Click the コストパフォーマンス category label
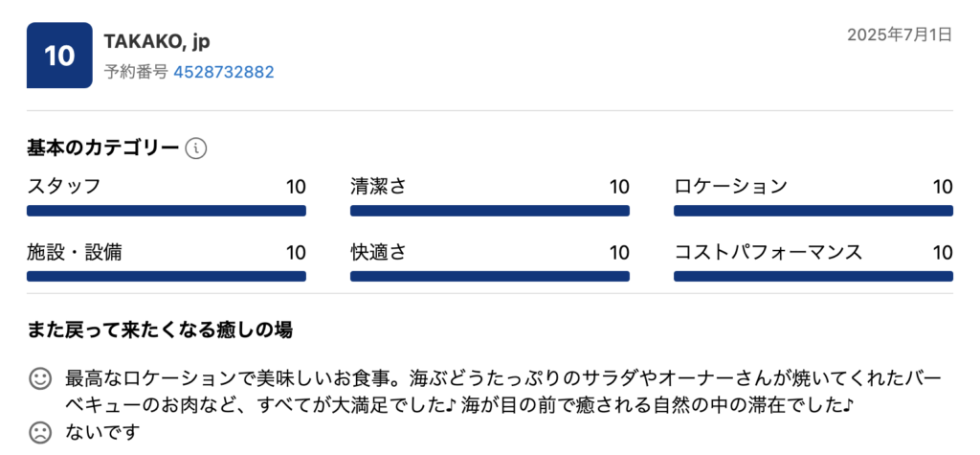980x455 pixels. tap(768, 253)
